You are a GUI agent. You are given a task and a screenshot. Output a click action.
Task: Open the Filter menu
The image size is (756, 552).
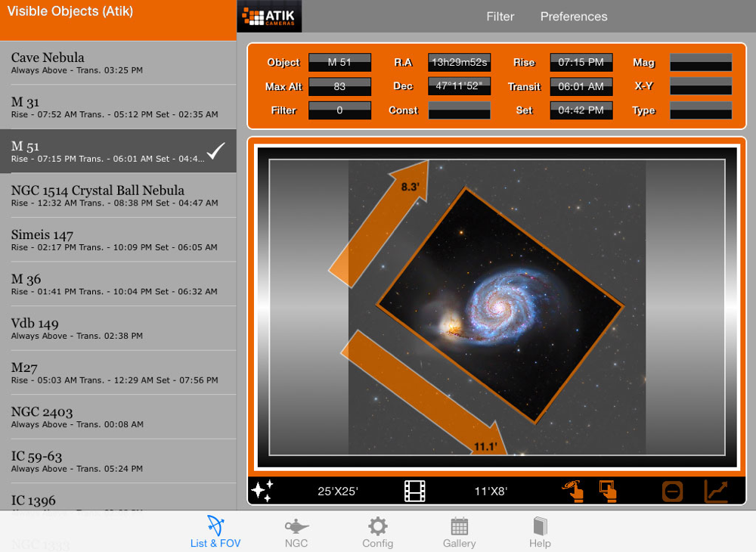point(500,17)
